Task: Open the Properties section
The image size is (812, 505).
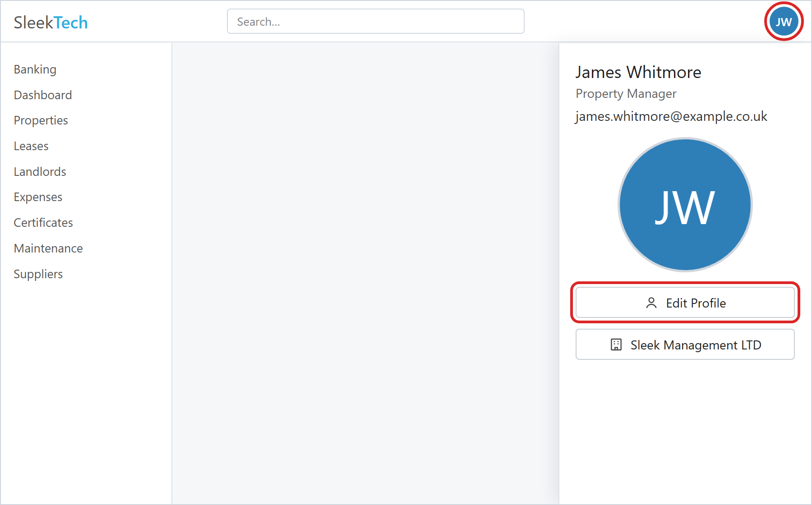Action: pyautogui.click(x=41, y=120)
